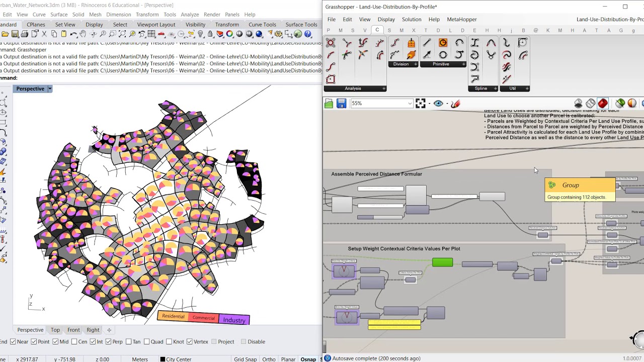Click the Zoom Extents icon in Grasshopper canvas toolbar
This screenshot has height=362, width=644.
(421, 104)
